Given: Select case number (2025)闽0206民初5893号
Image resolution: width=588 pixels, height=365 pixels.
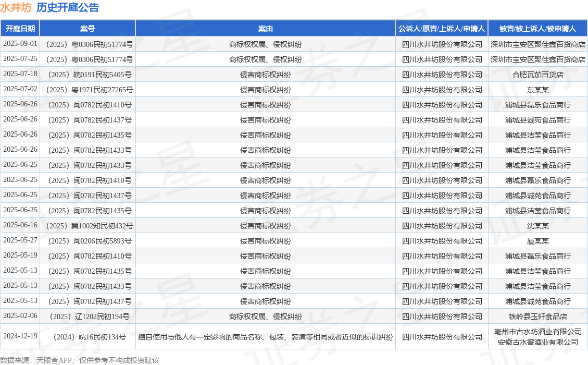Looking at the screenshot, I should [90, 241].
